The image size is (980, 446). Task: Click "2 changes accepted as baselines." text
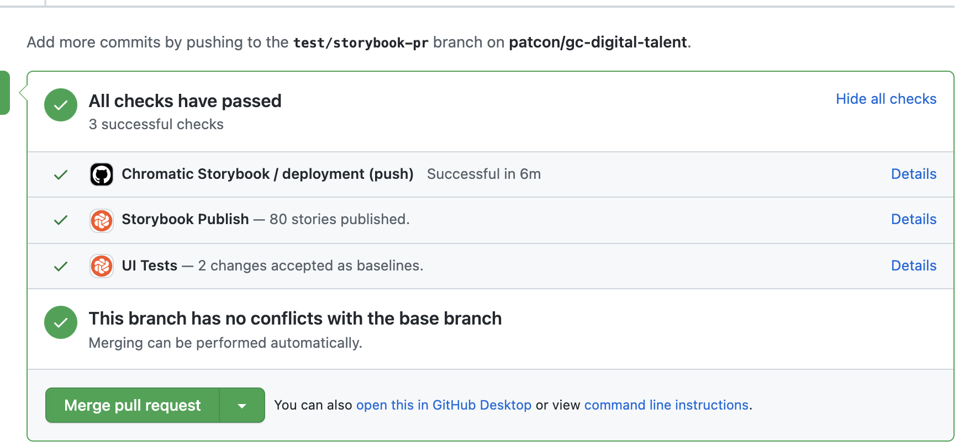(310, 266)
